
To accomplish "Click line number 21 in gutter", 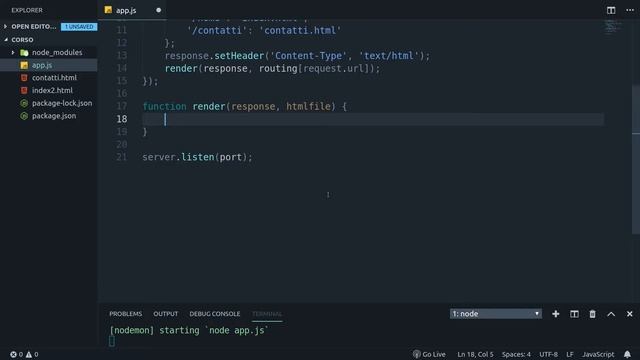I will coord(122,157).
